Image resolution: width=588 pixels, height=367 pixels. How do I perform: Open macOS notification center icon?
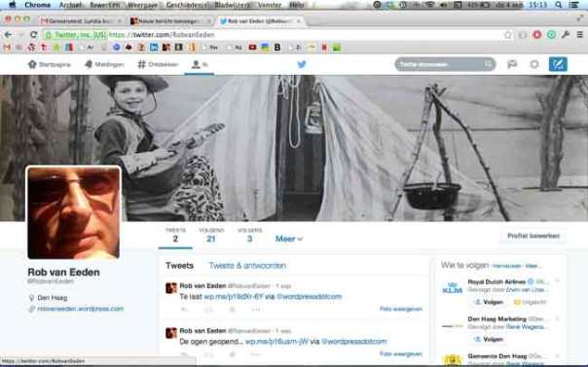click(573, 5)
